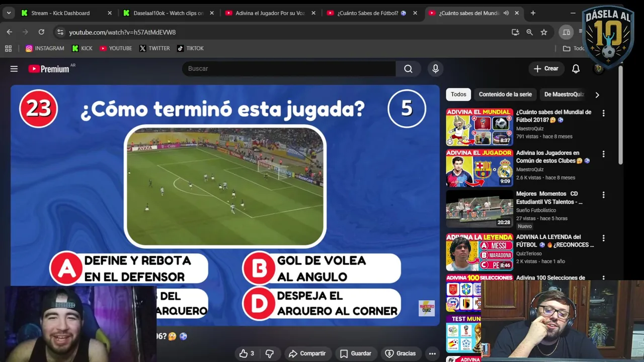Open the Adivina los Jugadores en Común video title
This screenshot has width=644, height=362.
click(x=552, y=157)
